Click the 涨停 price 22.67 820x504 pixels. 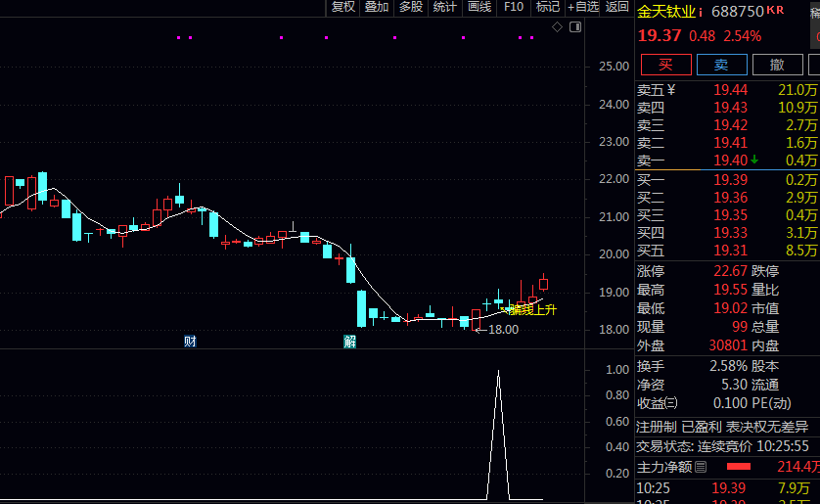(731, 271)
